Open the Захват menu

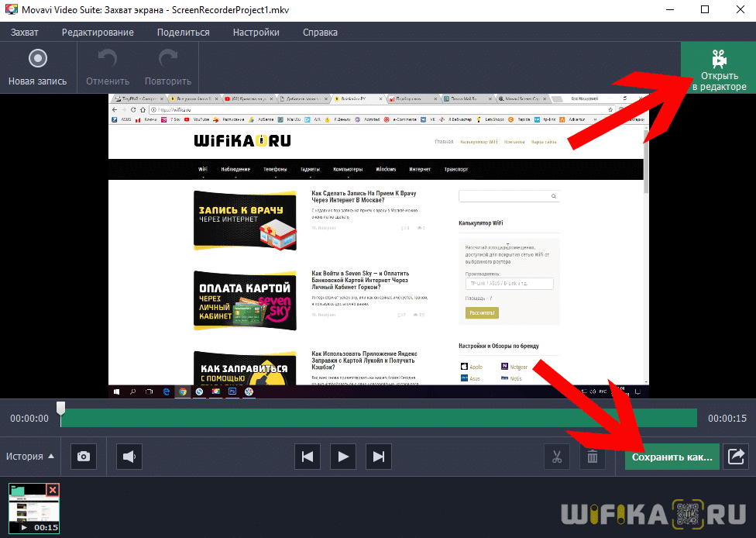24,33
